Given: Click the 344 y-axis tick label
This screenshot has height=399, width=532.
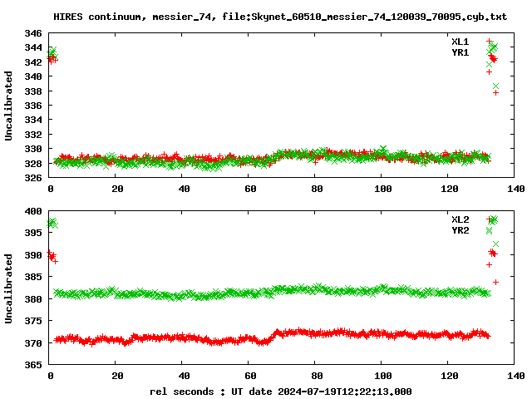Looking at the screenshot, I should tap(33, 47).
